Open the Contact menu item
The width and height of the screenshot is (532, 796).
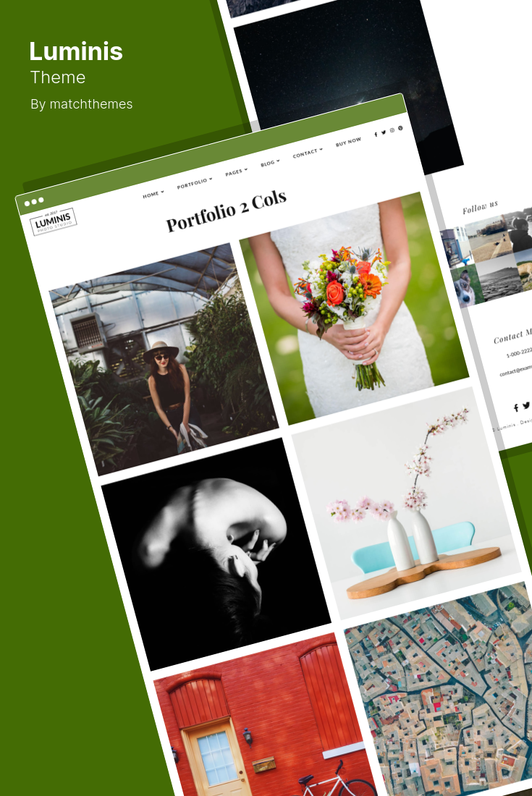[308, 153]
